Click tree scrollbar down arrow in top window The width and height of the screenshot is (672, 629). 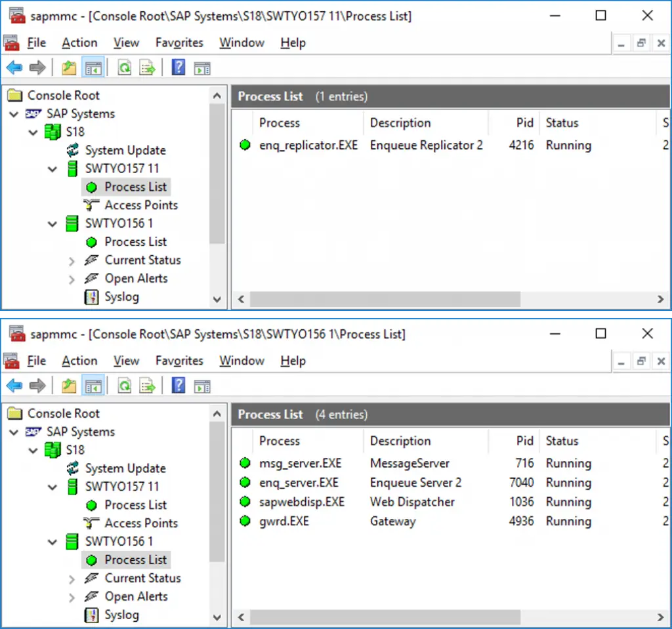coord(217,299)
